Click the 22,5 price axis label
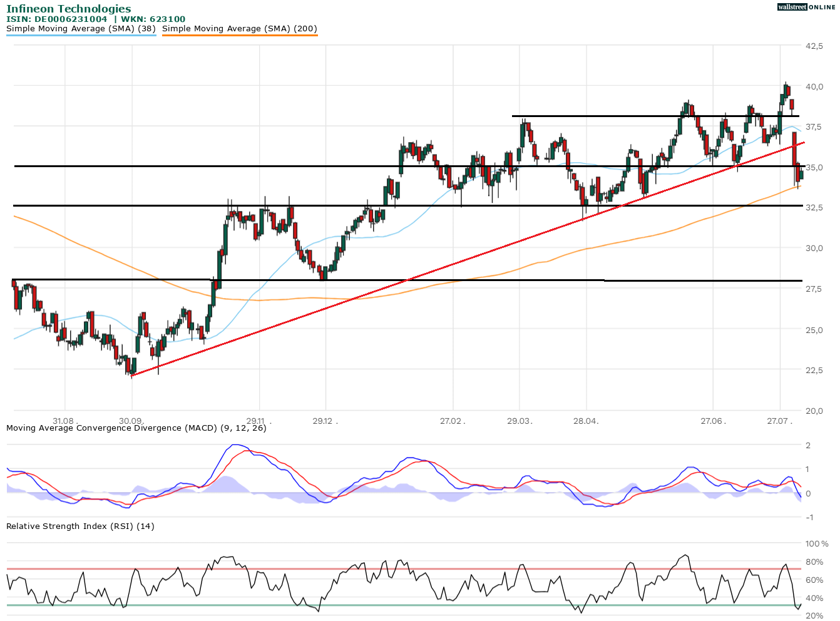 (x=814, y=370)
